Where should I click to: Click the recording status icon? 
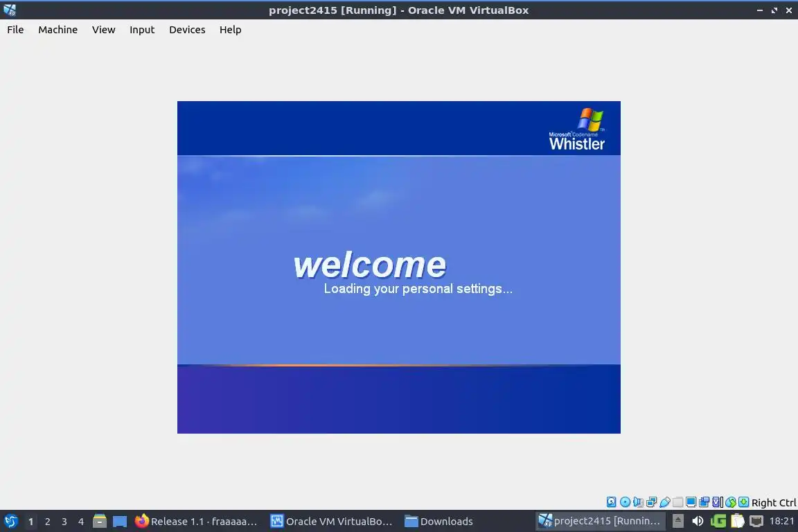point(704,502)
